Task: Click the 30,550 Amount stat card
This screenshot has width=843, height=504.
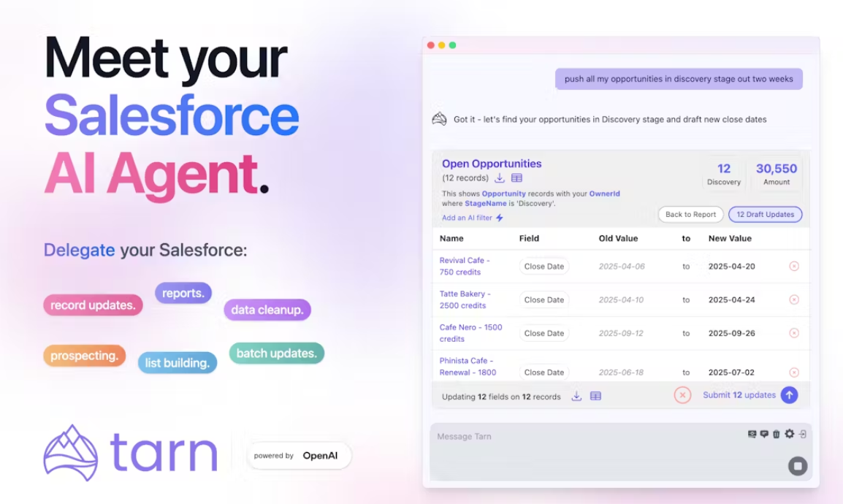Action: (777, 174)
